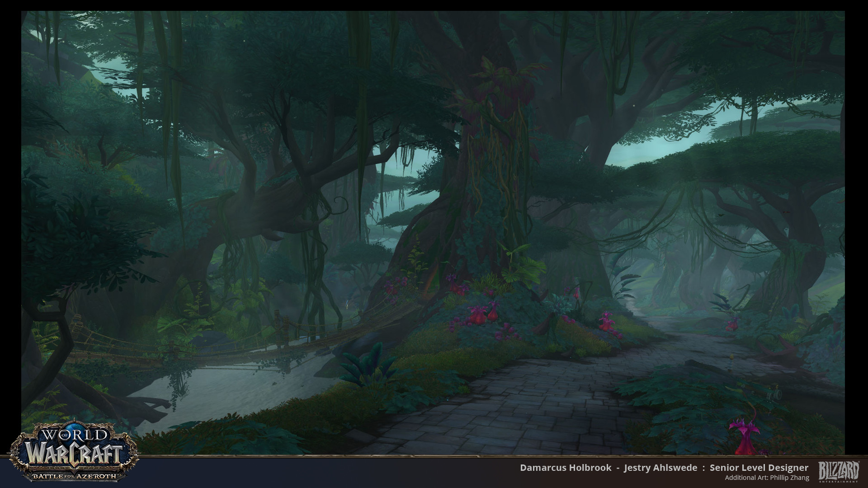868x488 pixels.
Task: Select the 'Damarcus Holbrook' name text
Action: click(566, 468)
